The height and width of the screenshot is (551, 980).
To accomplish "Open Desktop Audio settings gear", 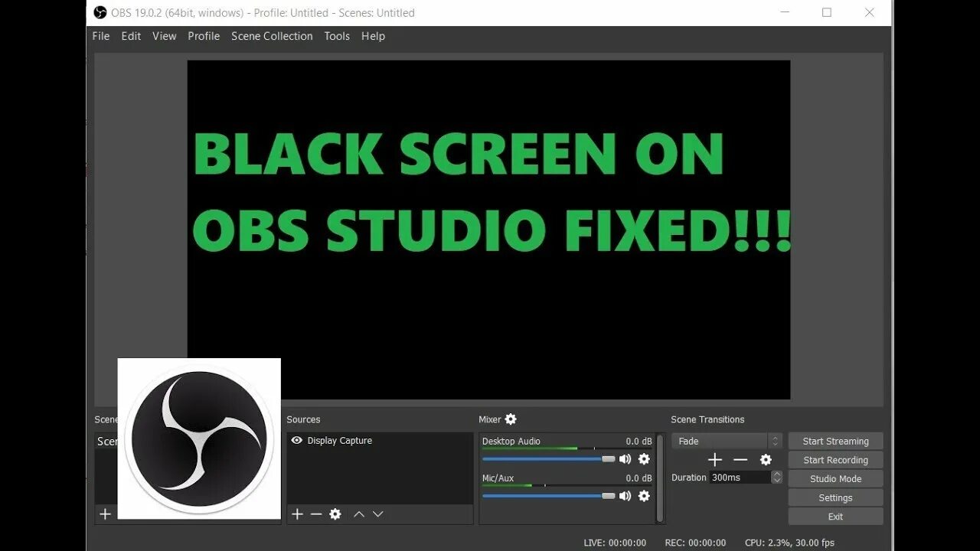I will [644, 459].
